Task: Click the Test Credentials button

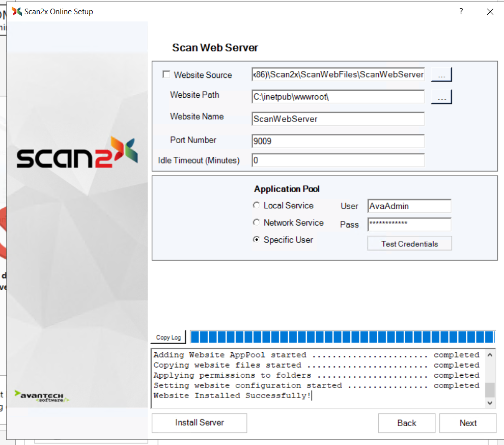Action: [x=409, y=244]
